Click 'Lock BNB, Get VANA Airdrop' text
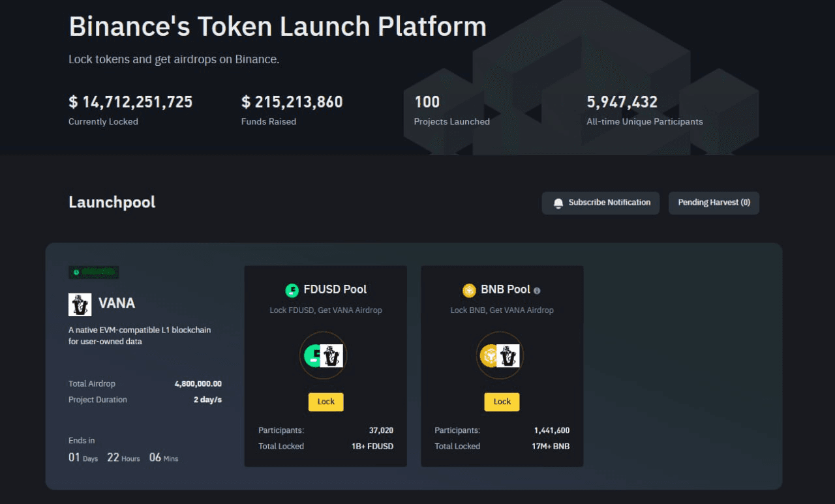The image size is (835, 504). coord(502,310)
